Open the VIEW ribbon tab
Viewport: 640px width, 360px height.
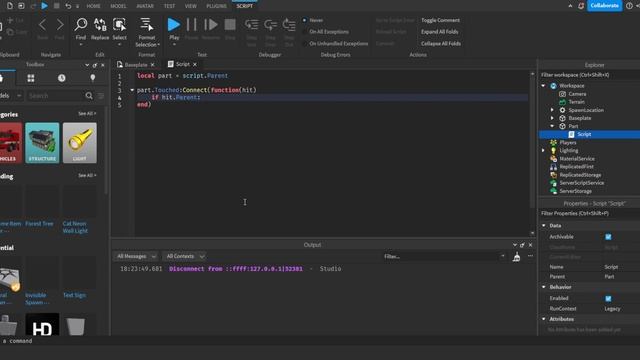[191, 6]
